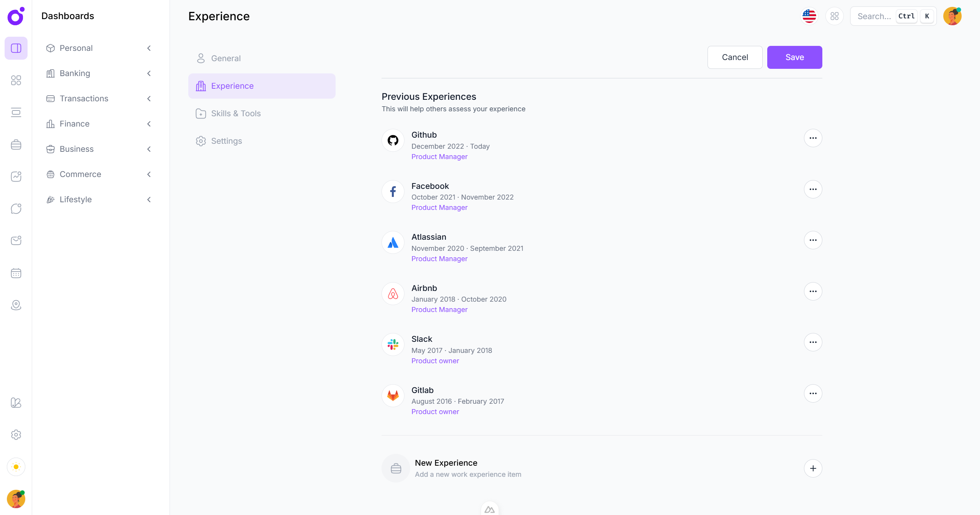Click the mail icon in left rail

(16, 240)
